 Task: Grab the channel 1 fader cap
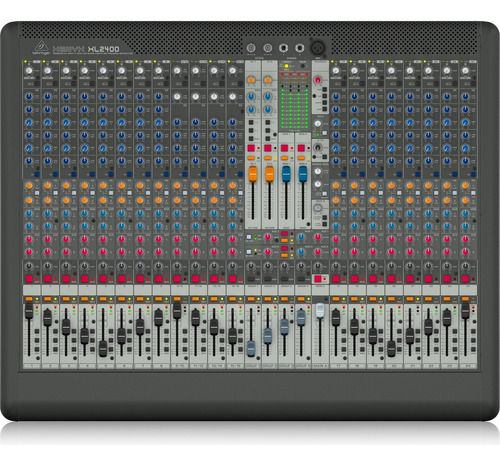pyautogui.click(x=29, y=311)
